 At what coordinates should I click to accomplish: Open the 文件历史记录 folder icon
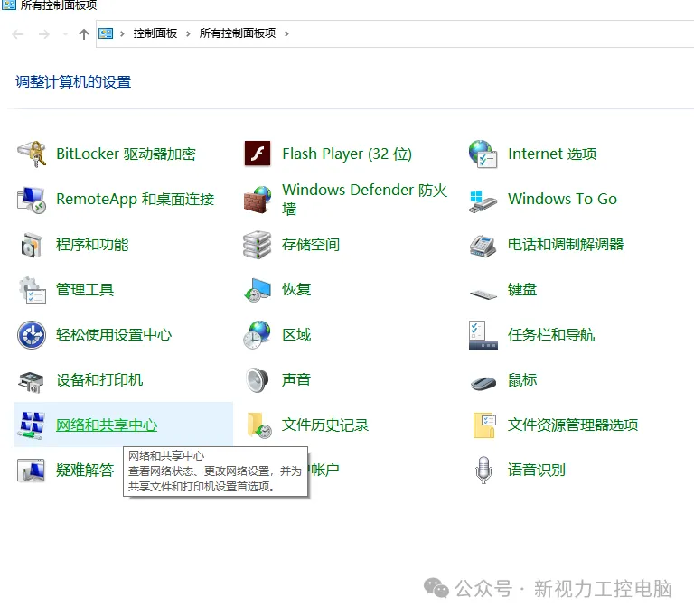point(259,425)
